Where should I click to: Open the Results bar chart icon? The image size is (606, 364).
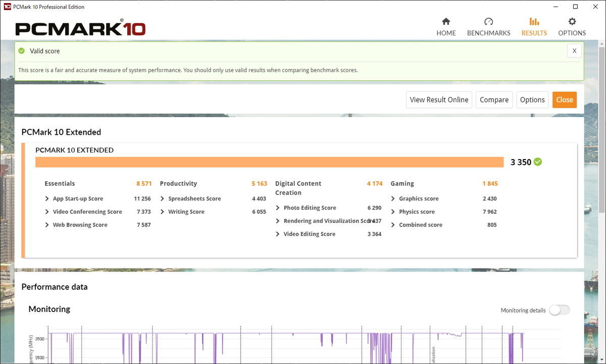(x=534, y=22)
